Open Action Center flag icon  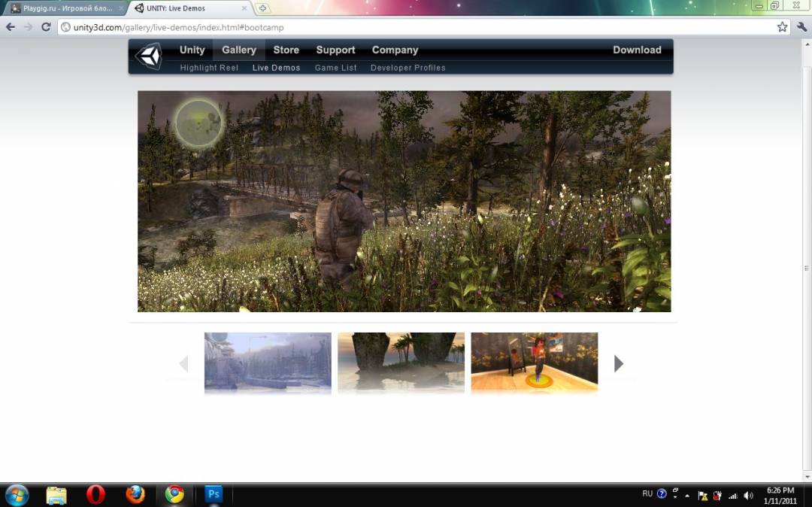703,496
